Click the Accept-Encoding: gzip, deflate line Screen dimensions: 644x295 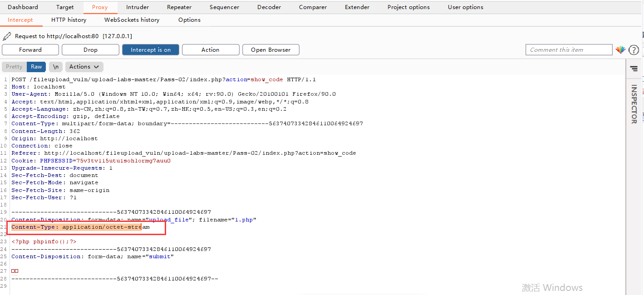tap(65, 116)
